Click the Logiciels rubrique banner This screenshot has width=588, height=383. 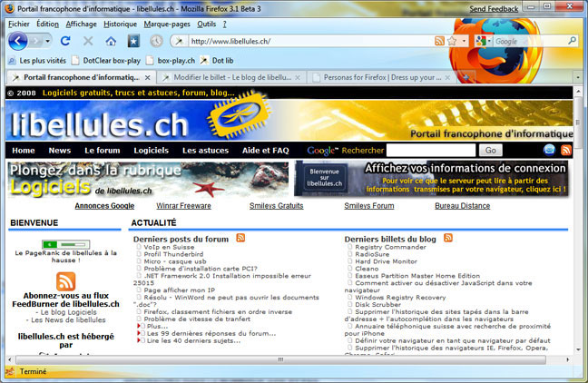coord(149,180)
